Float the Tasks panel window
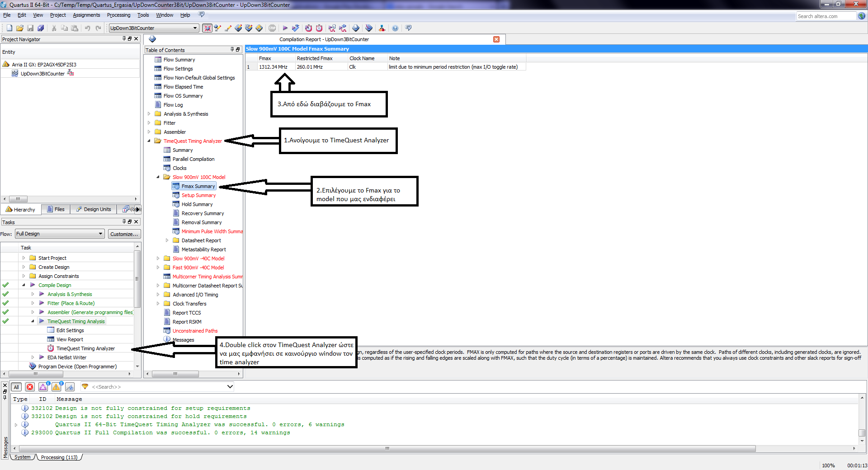Screen dimensions: 868x470 coord(130,221)
